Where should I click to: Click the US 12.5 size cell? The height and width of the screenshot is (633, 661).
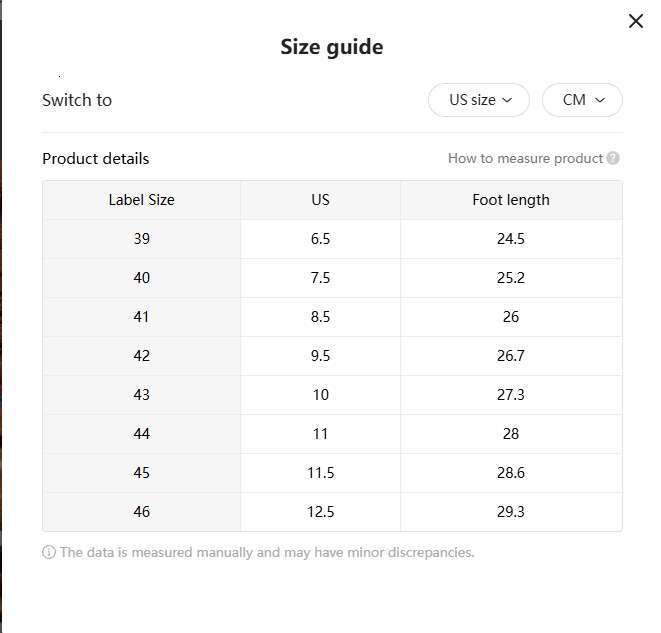point(320,512)
